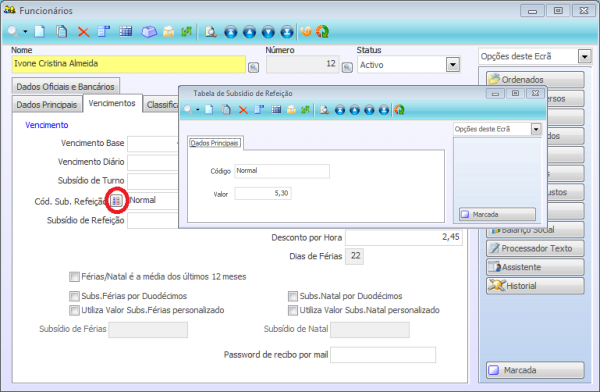Open the Status dropdown showing Activo
600x392 pixels.
tap(453, 65)
